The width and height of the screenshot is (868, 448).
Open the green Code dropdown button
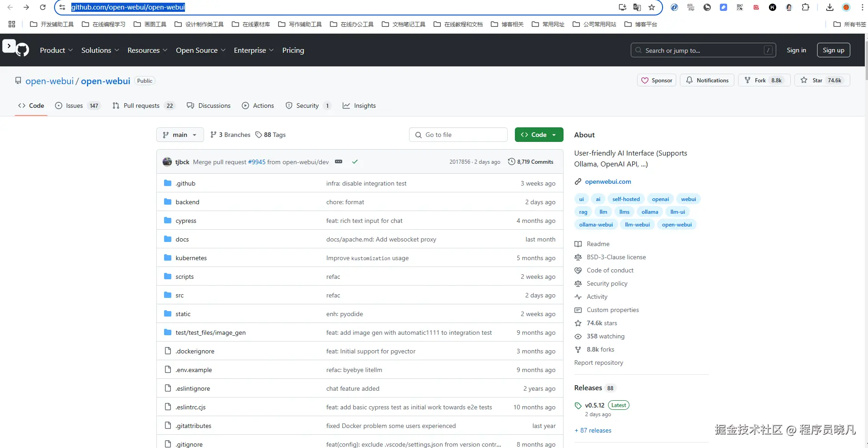click(x=539, y=135)
